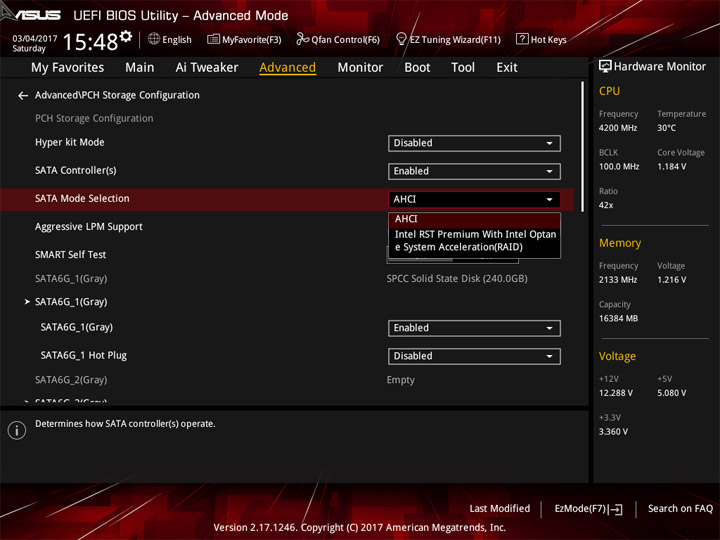Click the CPU frequency 4200 MHz value

click(x=618, y=128)
